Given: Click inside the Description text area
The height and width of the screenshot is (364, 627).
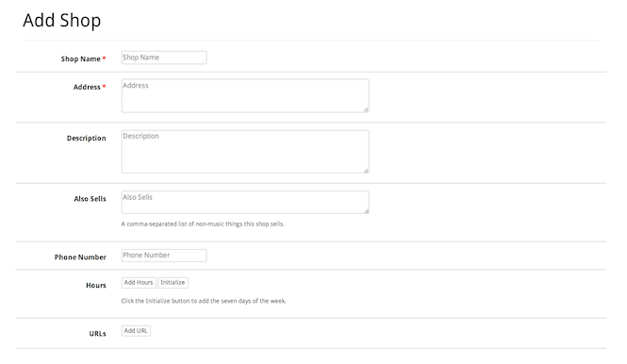Looking at the screenshot, I should tap(245, 152).
